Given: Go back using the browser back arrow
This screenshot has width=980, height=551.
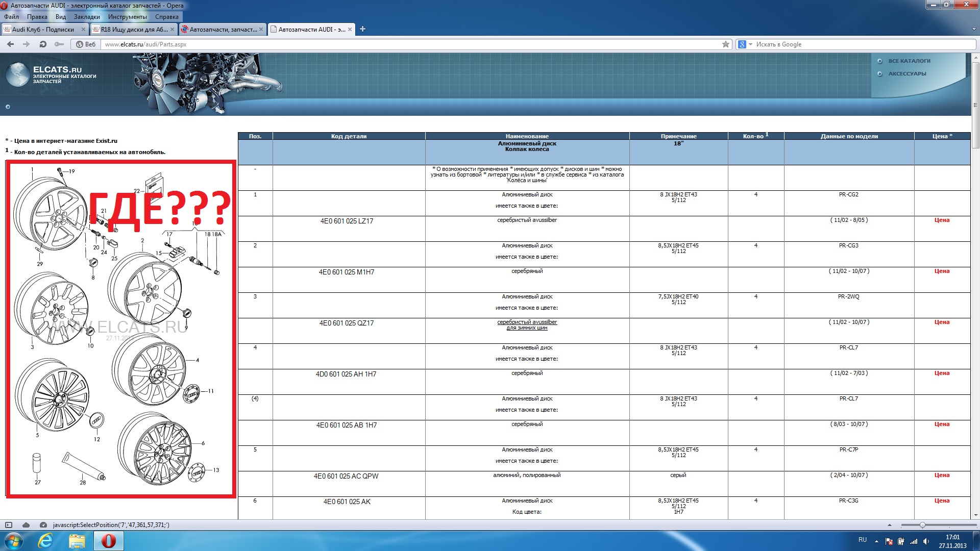Looking at the screenshot, I should (x=10, y=44).
